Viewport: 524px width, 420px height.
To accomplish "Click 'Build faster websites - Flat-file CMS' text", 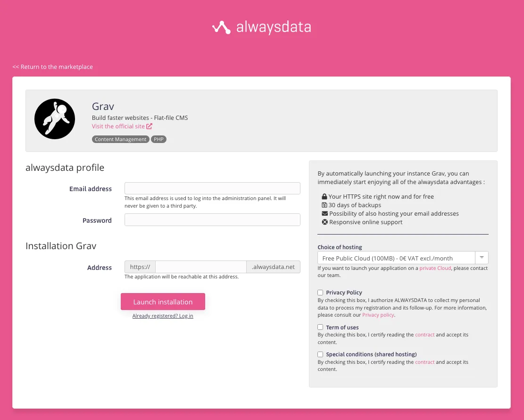I will point(140,118).
